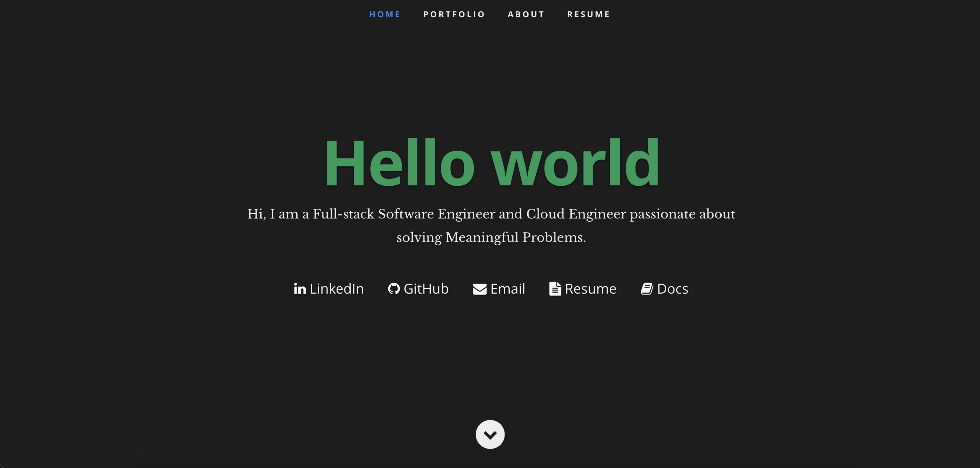This screenshot has height=468, width=980.
Task: Visit the GitHub text link
Action: pos(426,289)
